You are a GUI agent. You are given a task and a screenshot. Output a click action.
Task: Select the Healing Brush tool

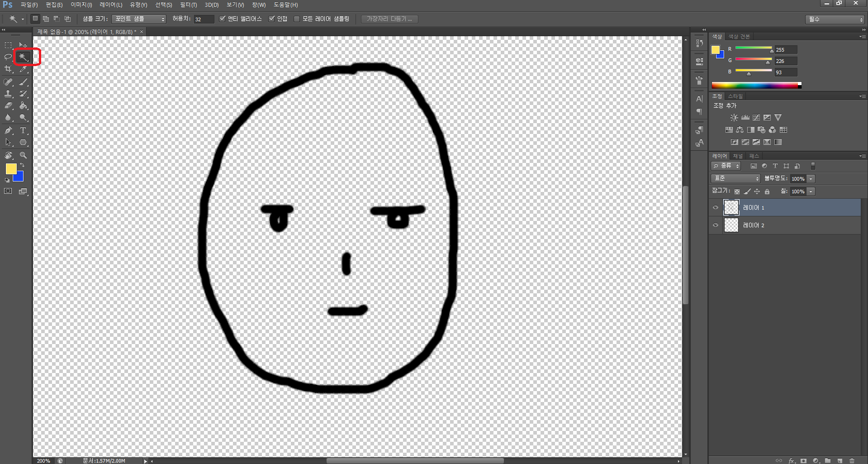click(x=8, y=82)
